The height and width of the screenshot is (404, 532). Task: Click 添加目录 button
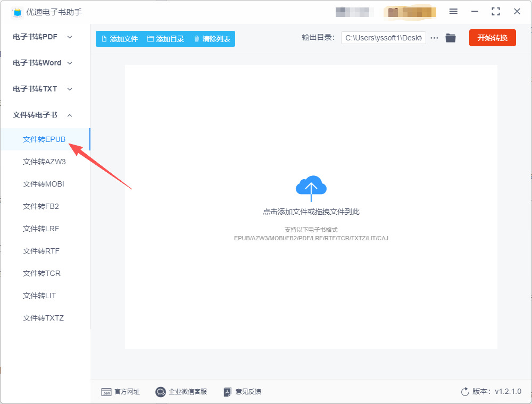[165, 39]
